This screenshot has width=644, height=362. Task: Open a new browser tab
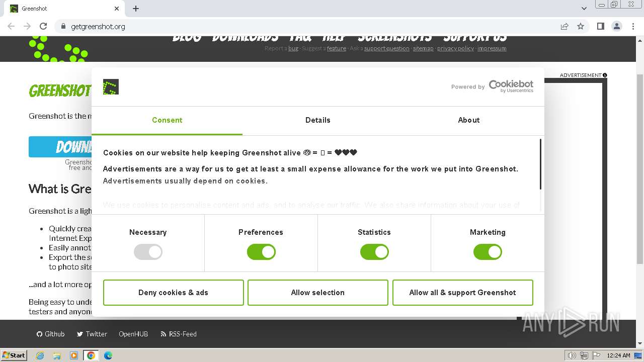(136, 9)
